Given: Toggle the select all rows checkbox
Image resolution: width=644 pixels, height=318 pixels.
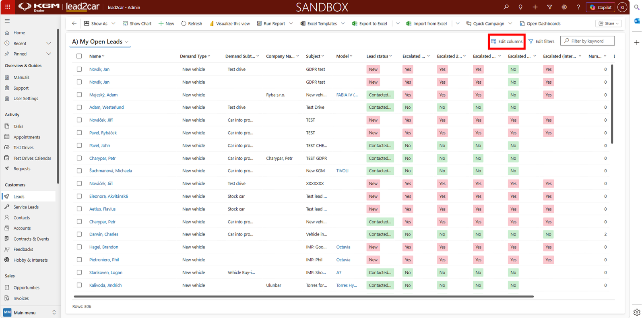Looking at the screenshot, I should [79, 56].
